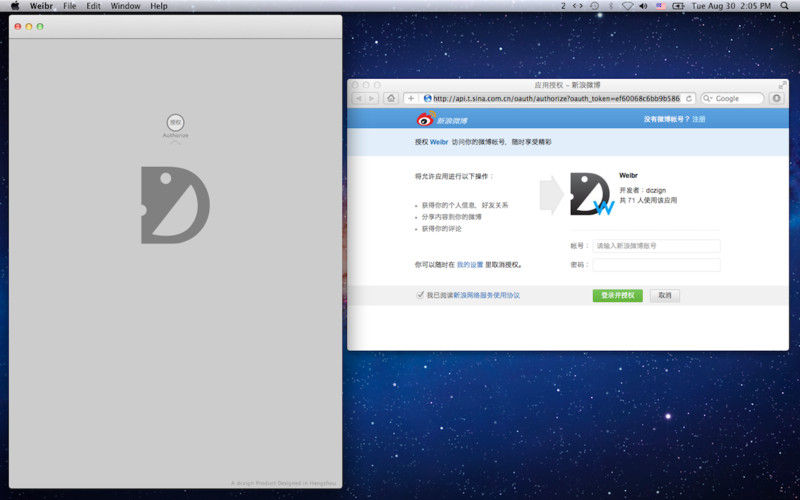Click the Safari fullscreen arrows icon
This screenshot has height=500, width=800.
(782, 85)
